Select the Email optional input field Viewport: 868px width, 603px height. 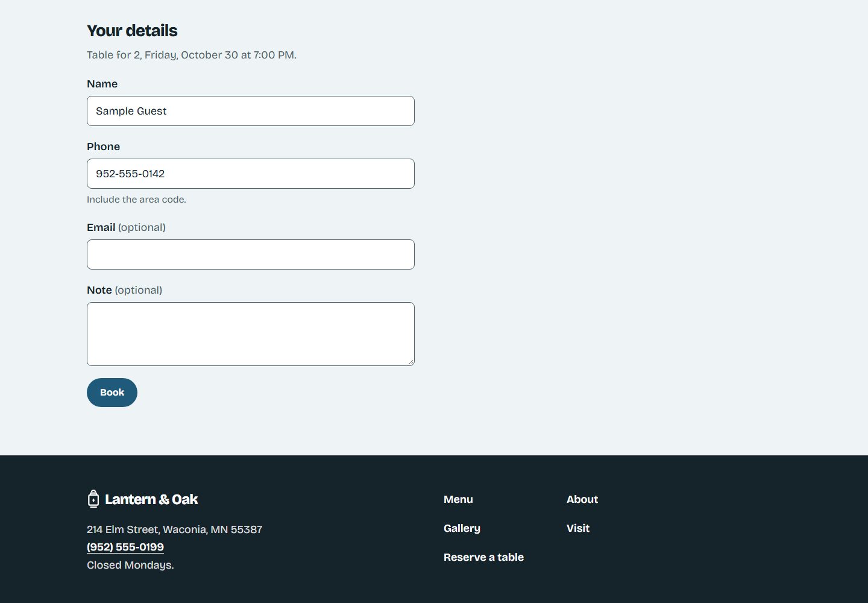(251, 254)
